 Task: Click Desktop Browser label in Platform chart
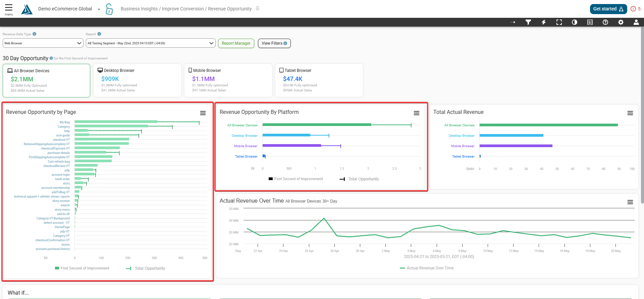click(245, 136)
